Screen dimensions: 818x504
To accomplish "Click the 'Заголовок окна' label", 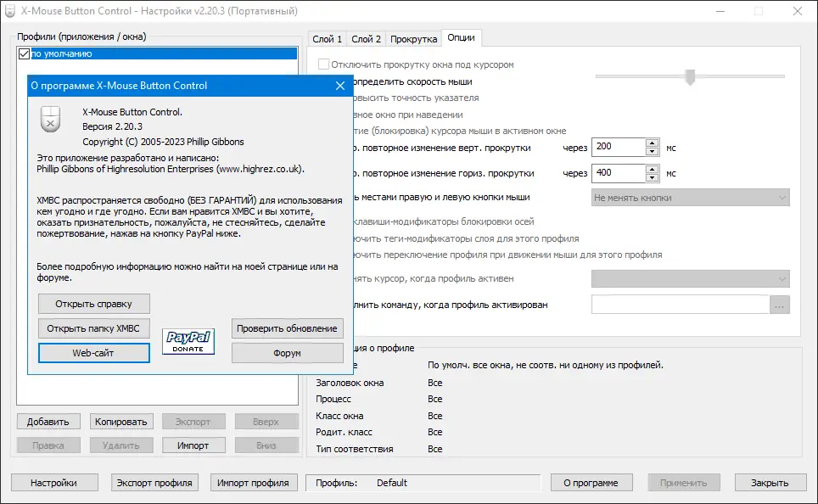I will coord(350,383).
